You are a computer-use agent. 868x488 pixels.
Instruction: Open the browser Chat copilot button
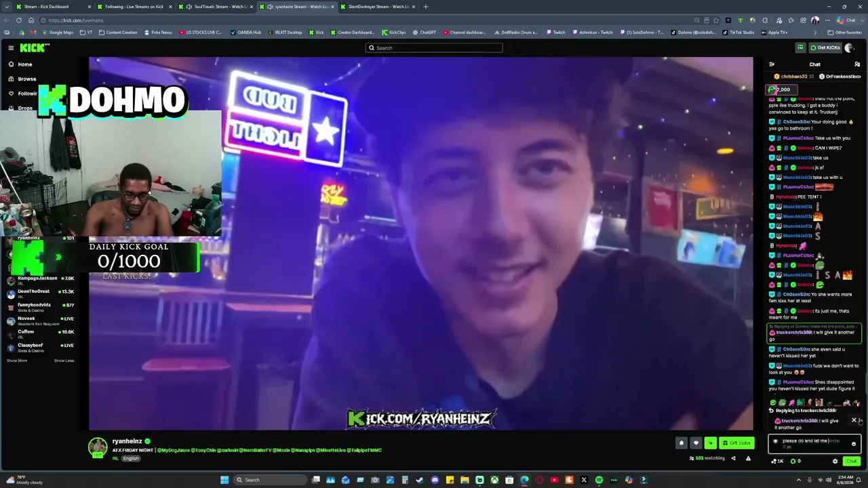click(846, 20)
